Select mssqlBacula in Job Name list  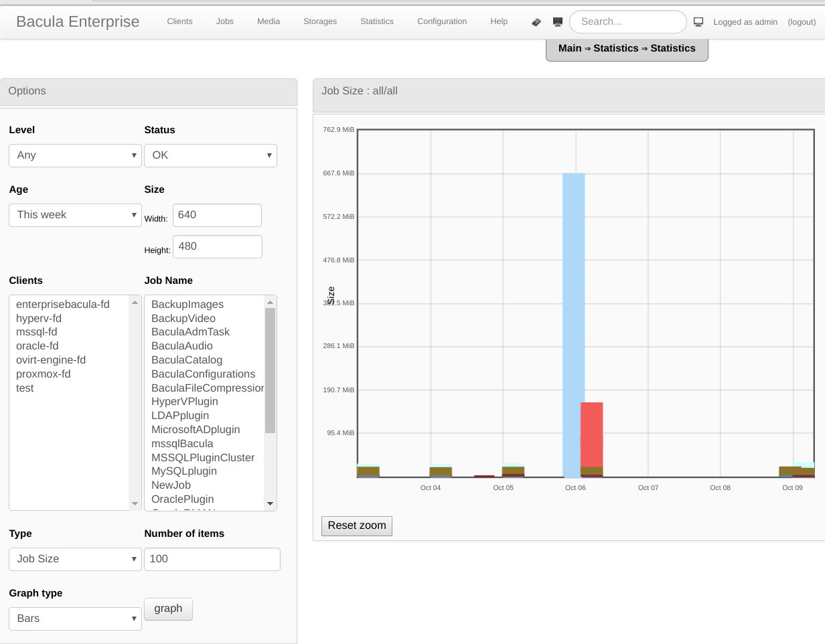pos(204,444)
